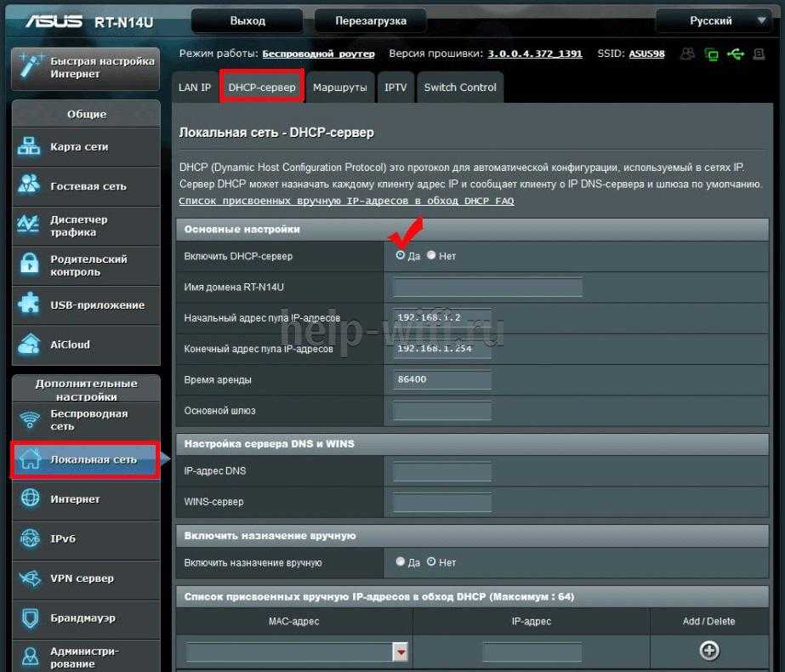Expand the Русский language dropdown
The image size is (785, 672).
click(762, 20)
